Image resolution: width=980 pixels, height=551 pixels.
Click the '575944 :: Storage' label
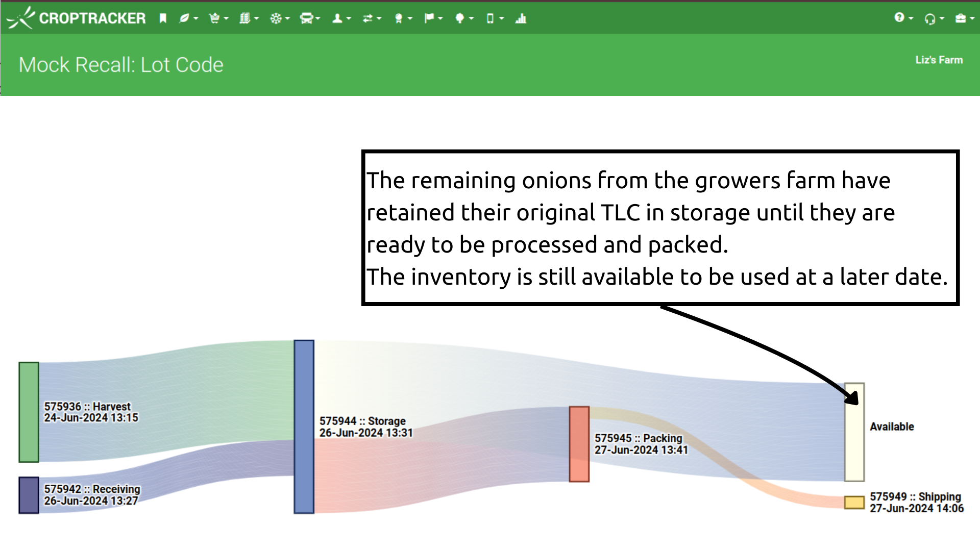[362, 421]
